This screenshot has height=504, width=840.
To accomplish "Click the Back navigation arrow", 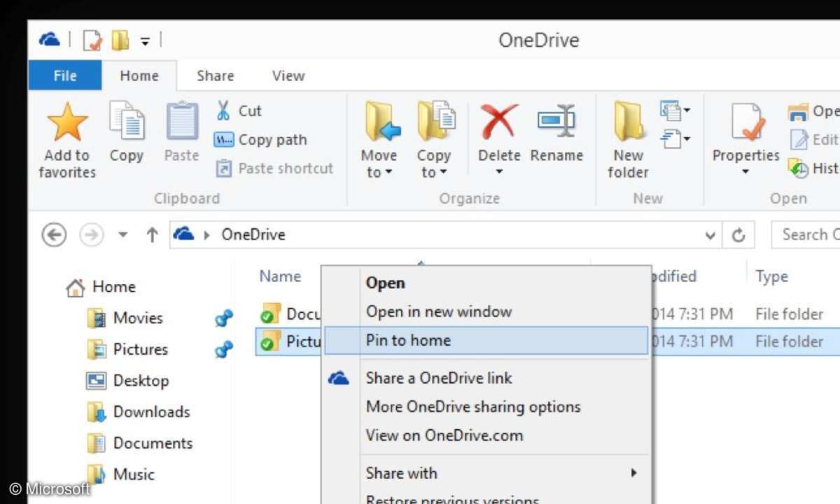I will pyautogui.click(x=54, y=234).
